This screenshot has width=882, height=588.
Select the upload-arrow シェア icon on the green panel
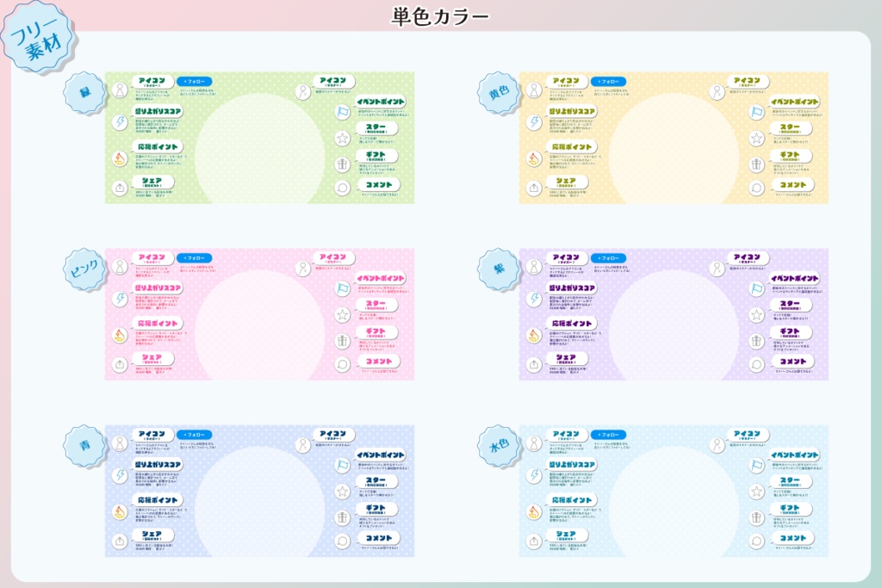tap(120, 187)
